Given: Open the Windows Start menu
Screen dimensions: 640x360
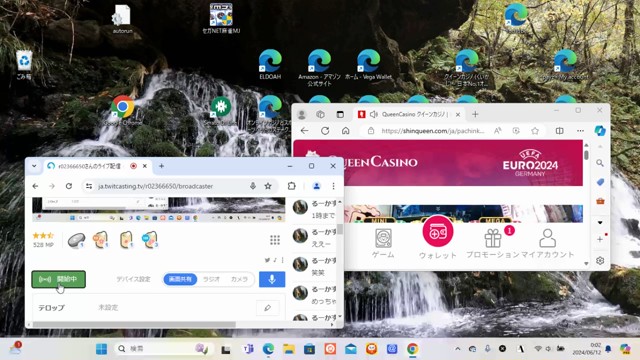Looking at the screenshot, I should coord(101,349).
